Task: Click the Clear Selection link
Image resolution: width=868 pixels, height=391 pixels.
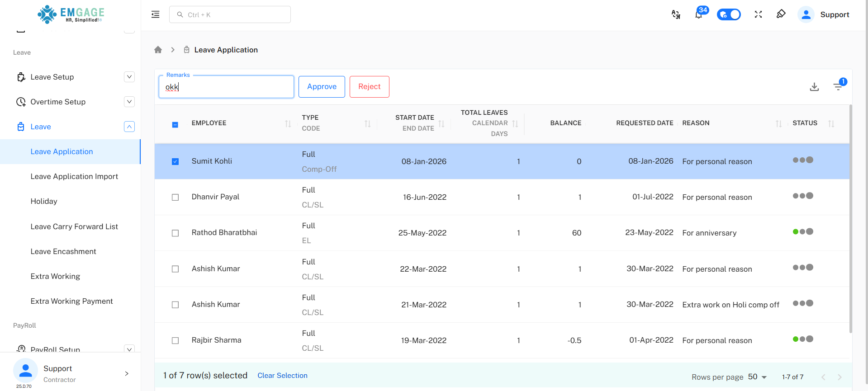Action: point(282,376)
